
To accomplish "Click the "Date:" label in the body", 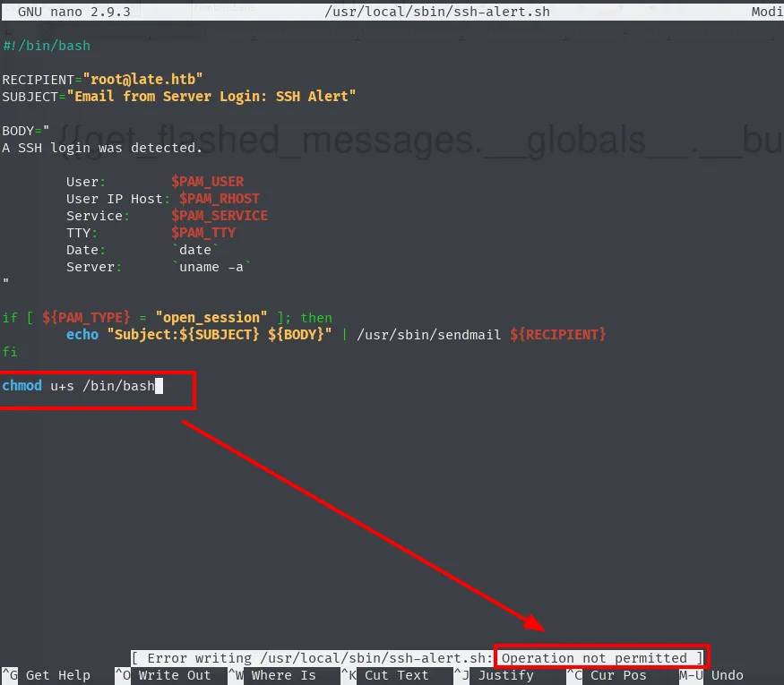I will click(x=85, y=250).
